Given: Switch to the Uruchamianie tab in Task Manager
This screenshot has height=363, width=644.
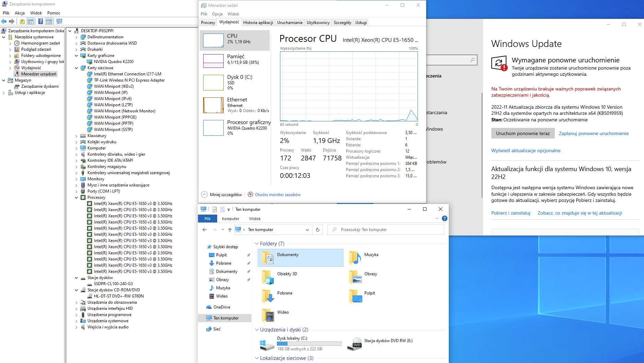Looking at the screenshot, I should (290, 23).
